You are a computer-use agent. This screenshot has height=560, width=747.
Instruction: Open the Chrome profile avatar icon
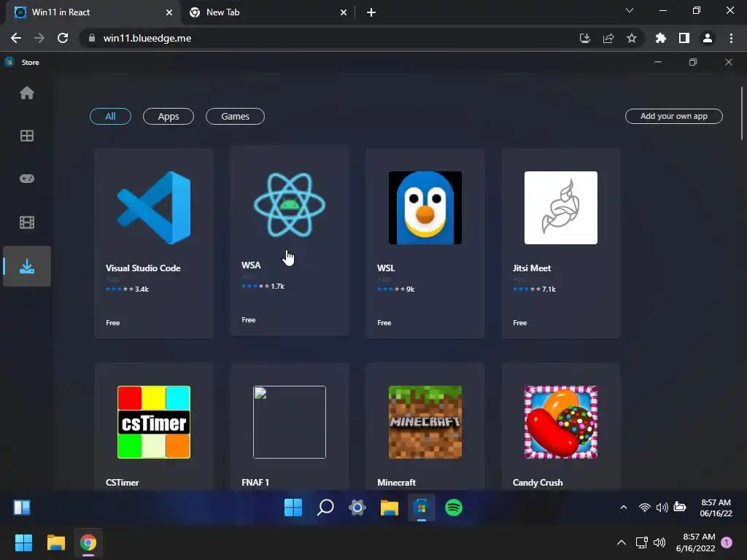coord(708,38)
